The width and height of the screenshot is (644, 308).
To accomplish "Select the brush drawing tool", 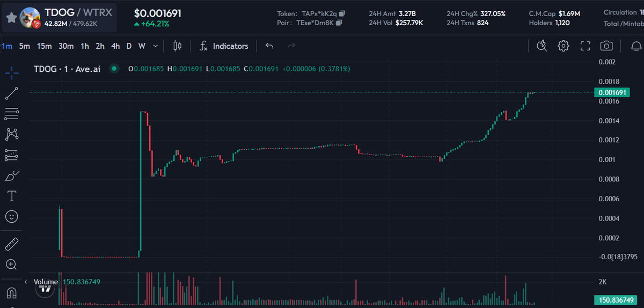I will (12, 175).
